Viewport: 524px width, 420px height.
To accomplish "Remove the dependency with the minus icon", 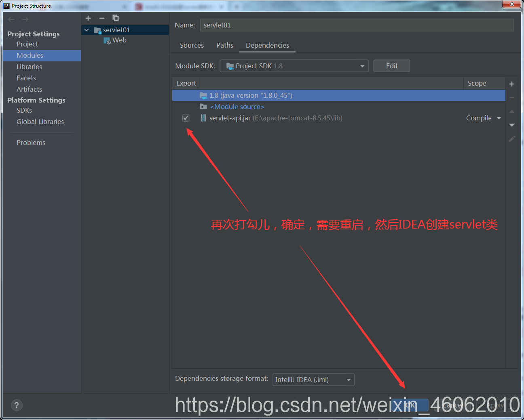I will click(512, 98).
